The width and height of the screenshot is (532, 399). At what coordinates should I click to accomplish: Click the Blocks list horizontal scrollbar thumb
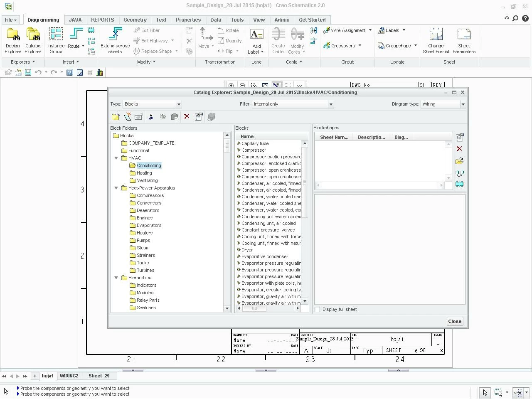(254, 308)
